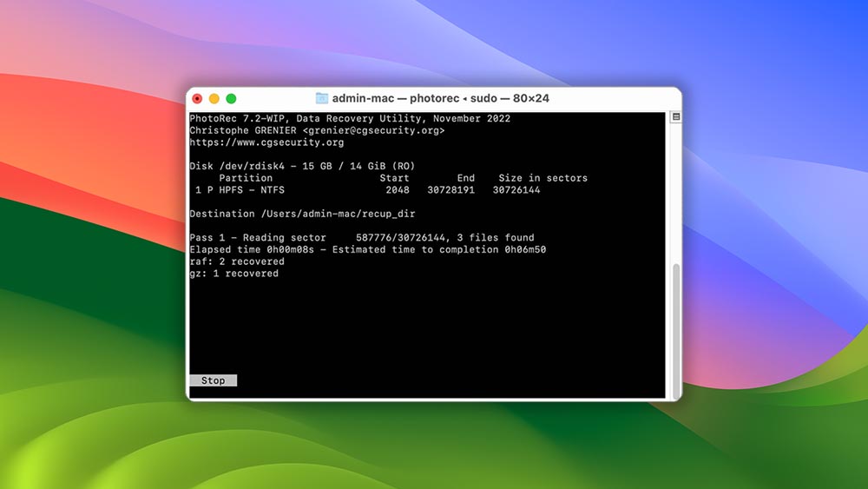
Task: Click the '3 files found' text
Action: (496, 238)
